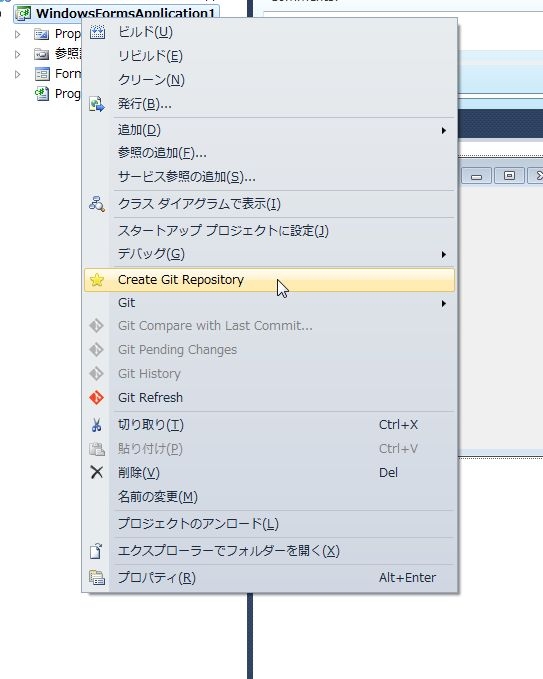Click the Build (ビルド) icon in menu
The height and width of the screenshot is (679, 543).
click(x=97, y=32)
